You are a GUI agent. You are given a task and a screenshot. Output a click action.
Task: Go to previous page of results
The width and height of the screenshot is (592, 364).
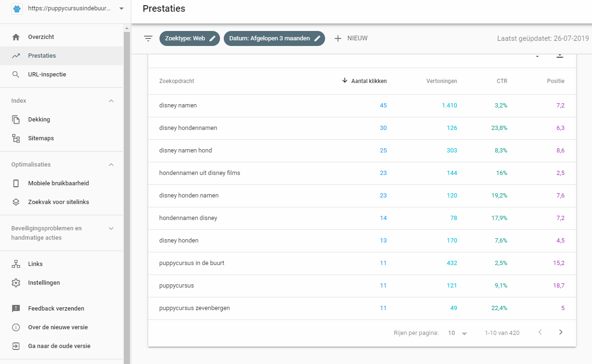coord(540,333)
